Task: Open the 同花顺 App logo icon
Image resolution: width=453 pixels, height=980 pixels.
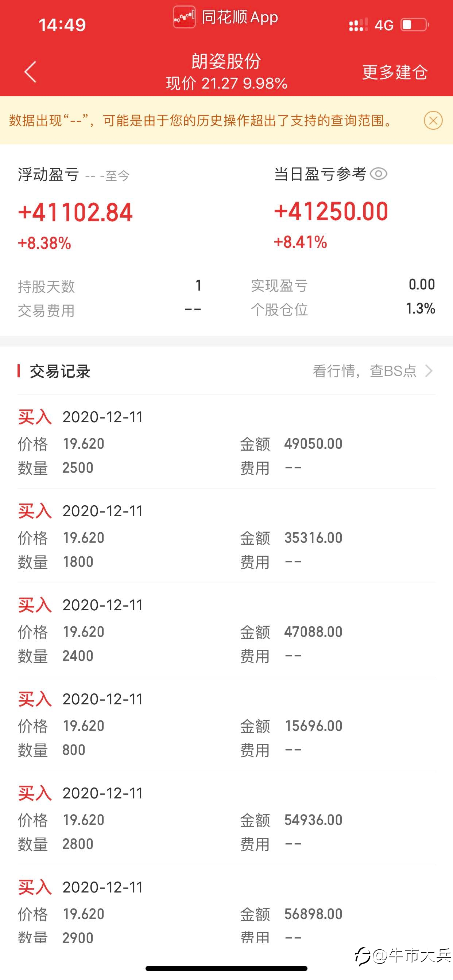Action: (x=184, y=17)
